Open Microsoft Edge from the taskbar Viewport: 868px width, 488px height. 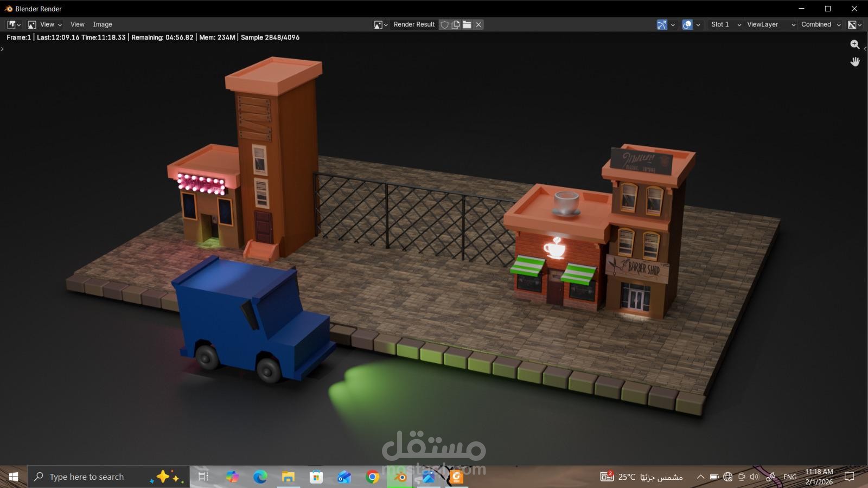(260, 477)
